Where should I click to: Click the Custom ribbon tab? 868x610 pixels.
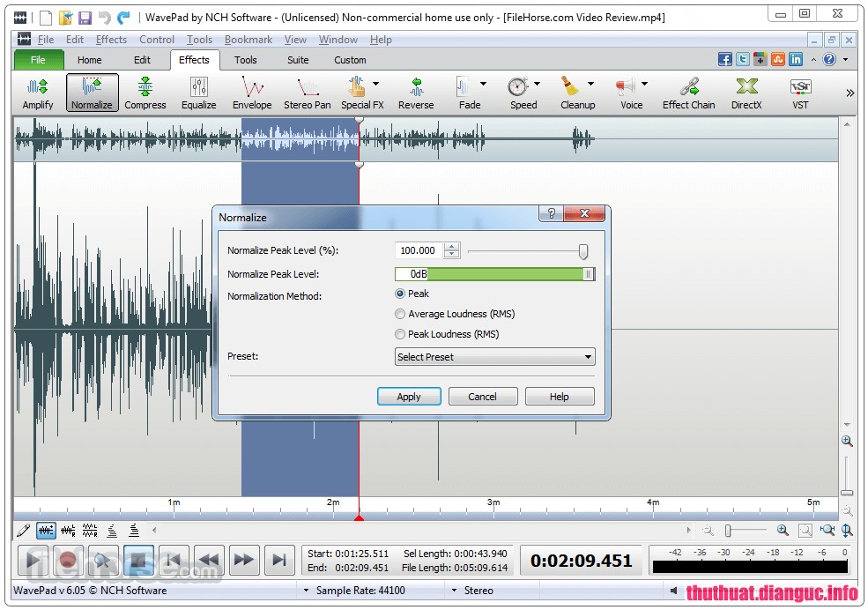(x=350, y=60)
